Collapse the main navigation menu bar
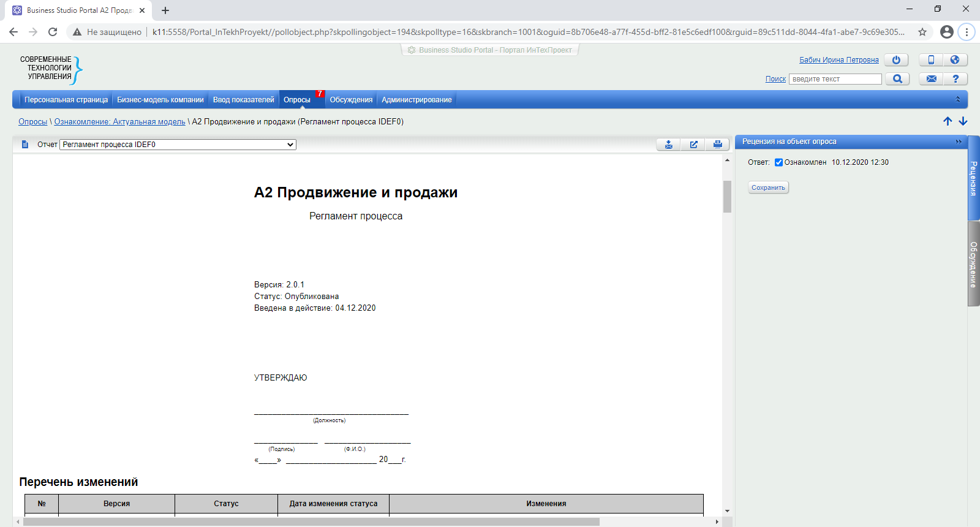 coord(958,99)
